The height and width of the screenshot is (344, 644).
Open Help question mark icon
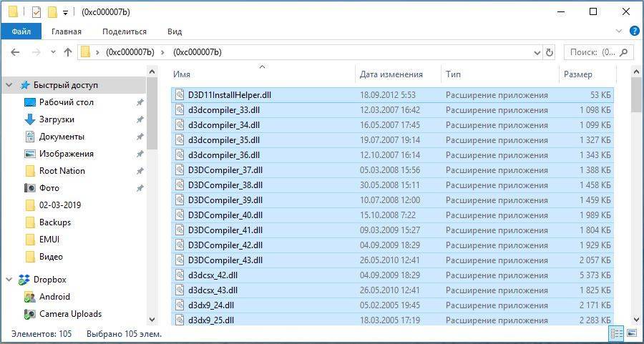tap(634, 31)
